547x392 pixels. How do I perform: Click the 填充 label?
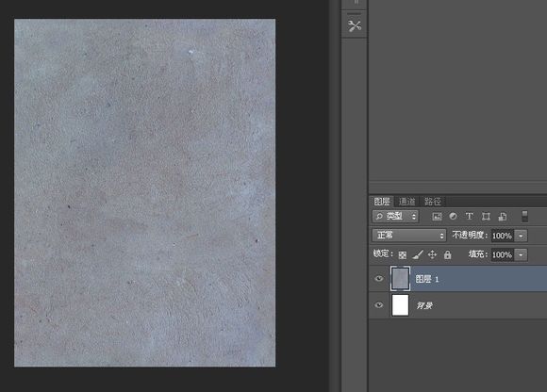coord(477,254)
